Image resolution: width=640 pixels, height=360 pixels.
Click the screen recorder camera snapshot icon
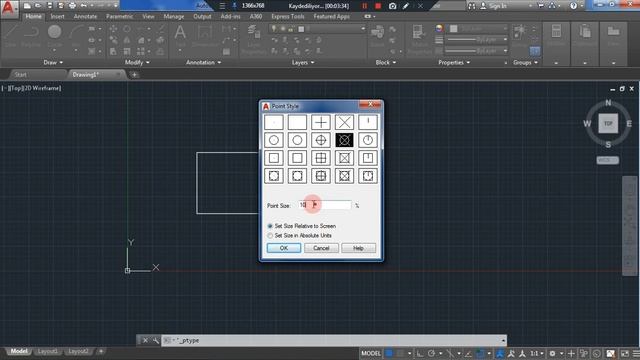[x=392, y=6]
